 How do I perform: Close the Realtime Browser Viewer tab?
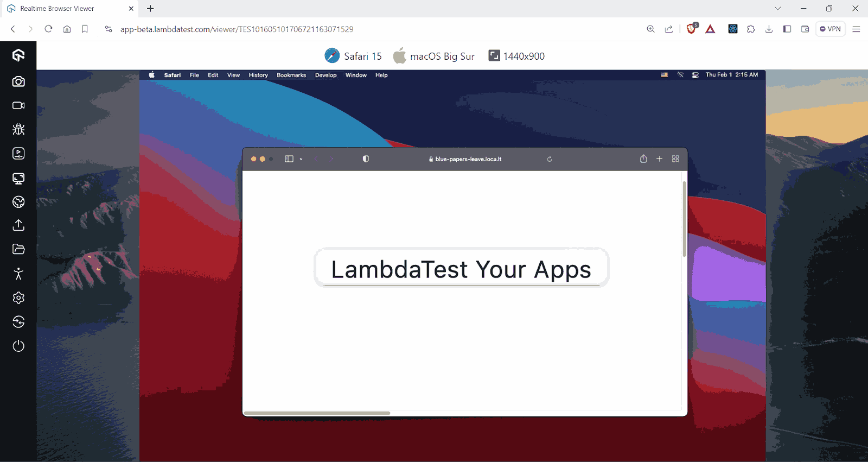coord(131,9)
